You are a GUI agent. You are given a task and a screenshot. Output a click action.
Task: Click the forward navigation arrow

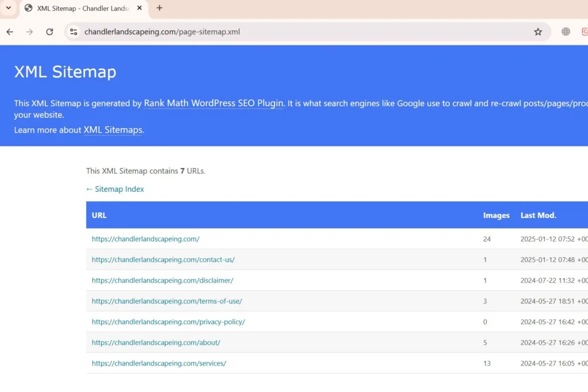29,32
